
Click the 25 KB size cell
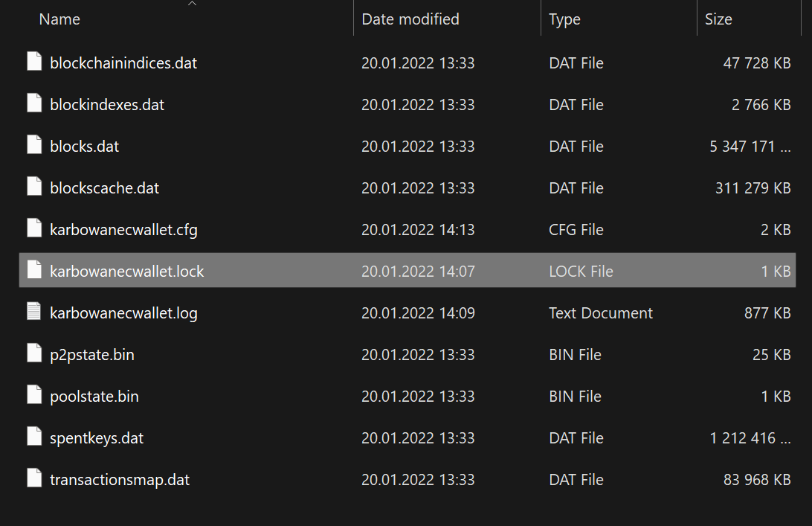[x=772, y=354]
